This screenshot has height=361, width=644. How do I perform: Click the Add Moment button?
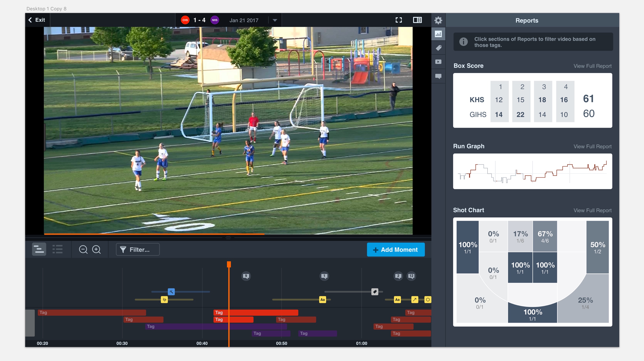(x=396, y=249)
